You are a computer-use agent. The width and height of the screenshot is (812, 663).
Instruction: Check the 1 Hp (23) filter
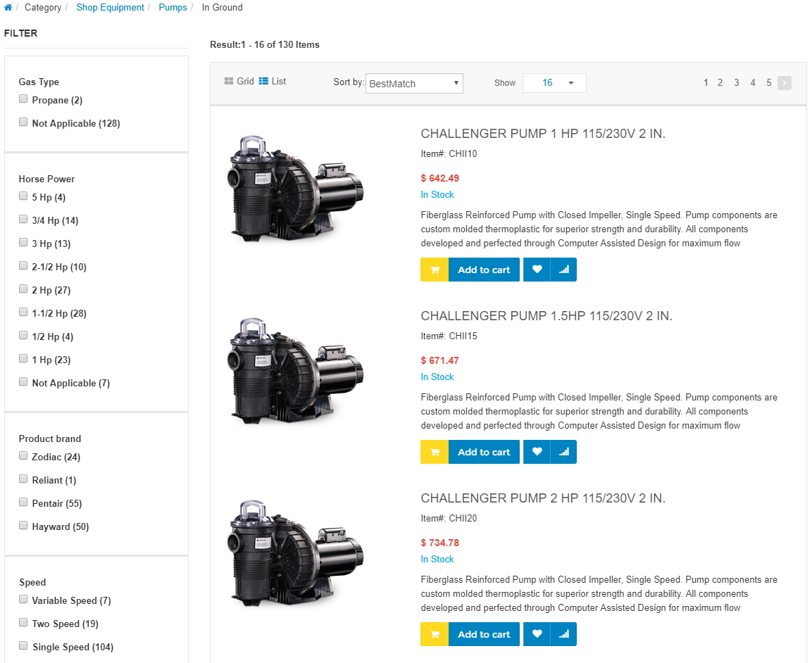tap(23, 359)
